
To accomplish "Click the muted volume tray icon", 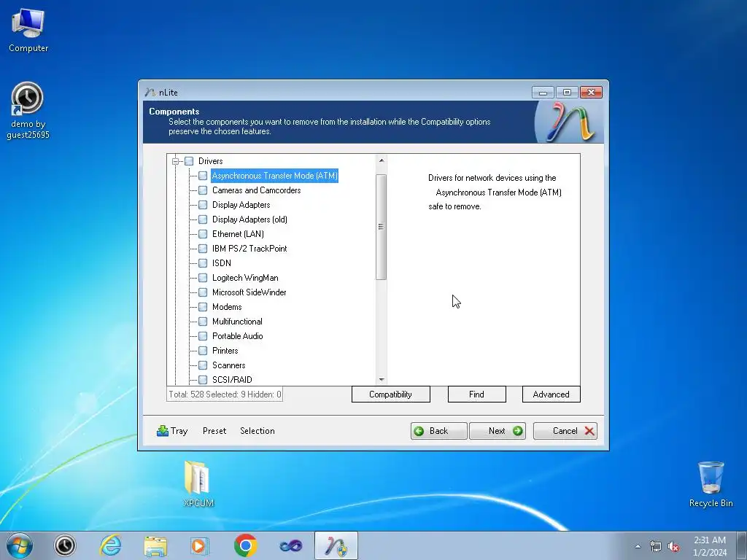I will [x=673, y=547].
